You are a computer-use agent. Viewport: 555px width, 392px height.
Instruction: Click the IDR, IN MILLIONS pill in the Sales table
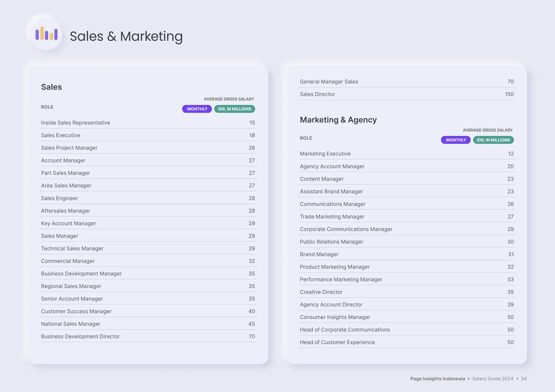click(x=234, y=109)
